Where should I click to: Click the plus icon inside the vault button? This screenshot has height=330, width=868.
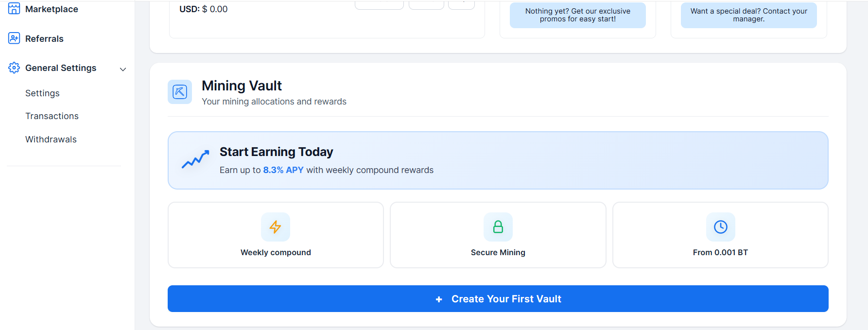[439, 299]
